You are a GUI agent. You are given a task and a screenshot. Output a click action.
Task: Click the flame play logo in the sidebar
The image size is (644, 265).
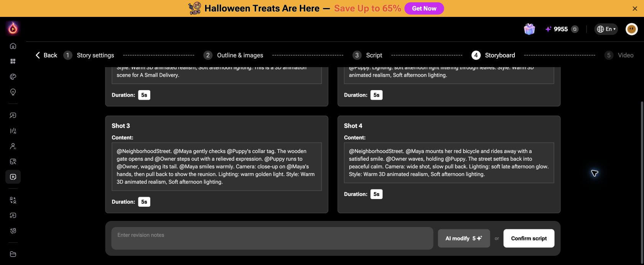(13, 28)
